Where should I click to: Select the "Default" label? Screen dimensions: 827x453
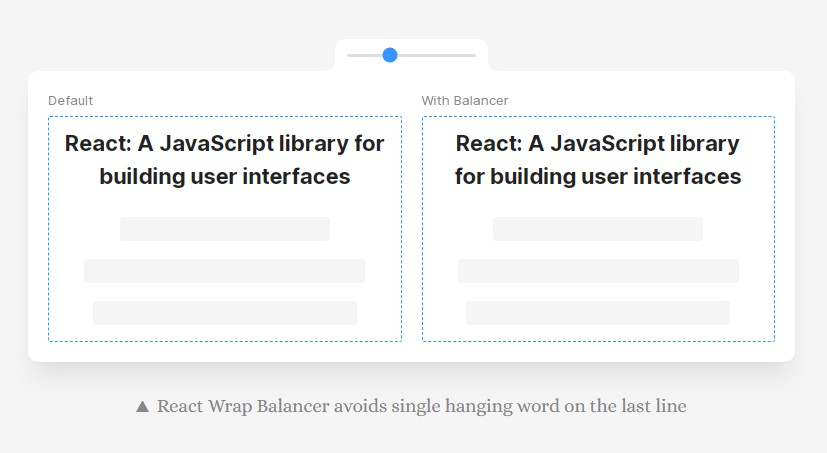[70, 101]
